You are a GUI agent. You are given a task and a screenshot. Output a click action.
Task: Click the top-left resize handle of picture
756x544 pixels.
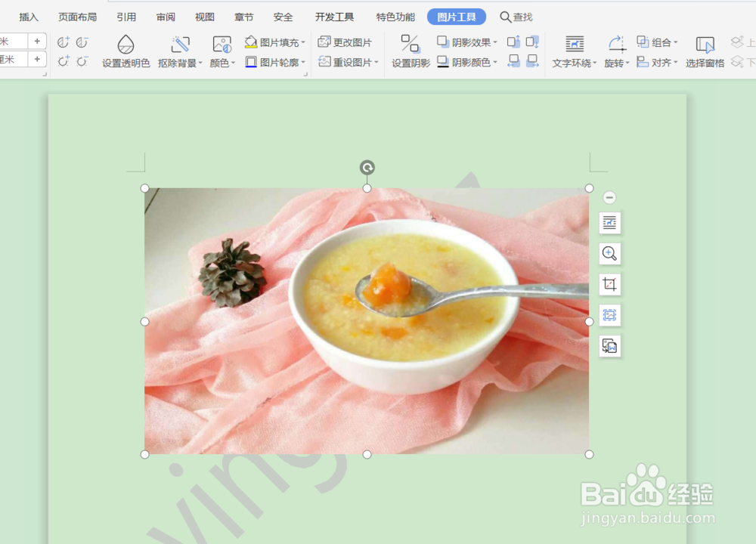pyautogui.click(x=144, y=188)
